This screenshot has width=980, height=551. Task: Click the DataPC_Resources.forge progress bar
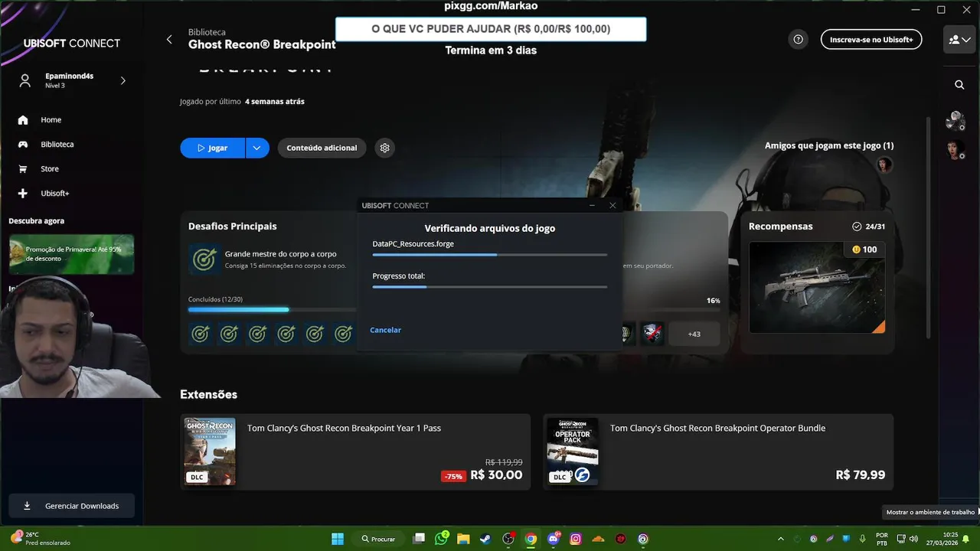(x=490, y=255)
